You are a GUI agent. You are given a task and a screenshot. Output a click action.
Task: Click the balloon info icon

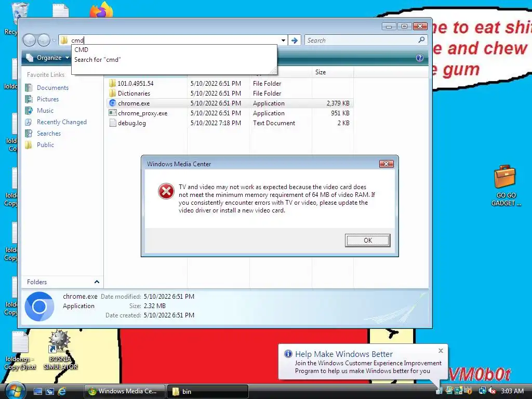point(288,354)
